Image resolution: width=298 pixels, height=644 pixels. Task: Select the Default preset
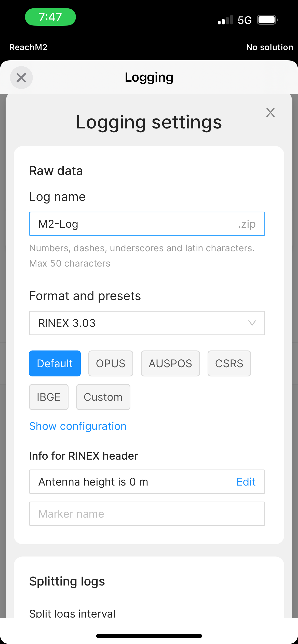55,363
